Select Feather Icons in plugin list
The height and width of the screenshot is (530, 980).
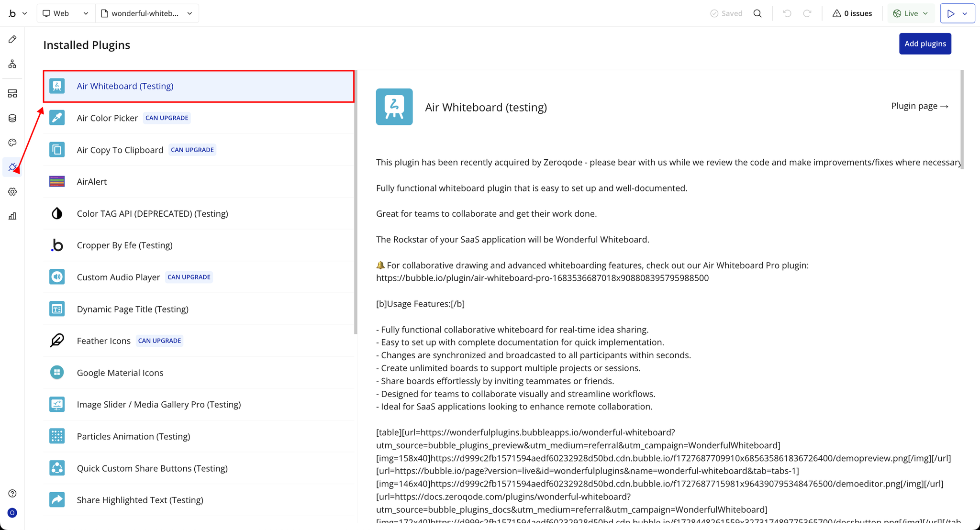[103, 341]
